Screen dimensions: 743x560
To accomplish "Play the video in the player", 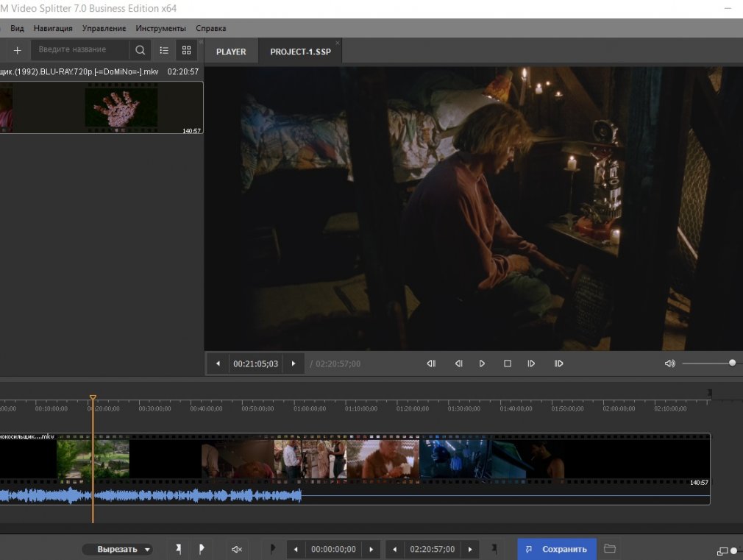I will [482, 364].
